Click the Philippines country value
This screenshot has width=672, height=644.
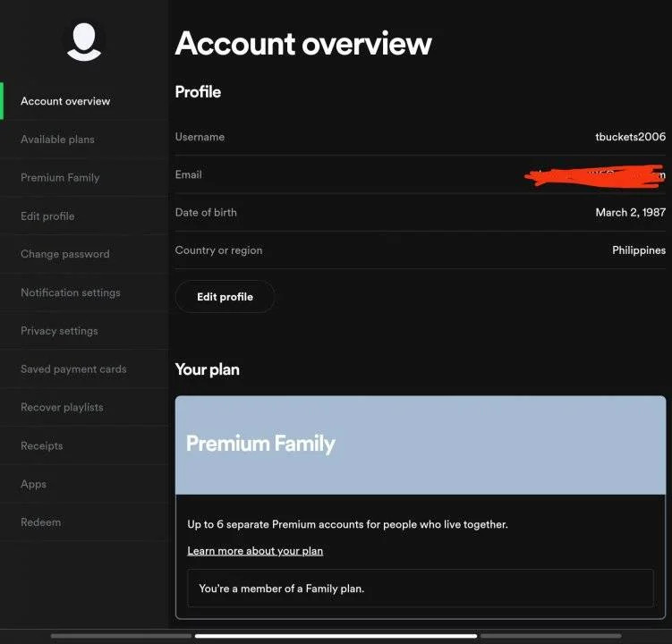639,250
